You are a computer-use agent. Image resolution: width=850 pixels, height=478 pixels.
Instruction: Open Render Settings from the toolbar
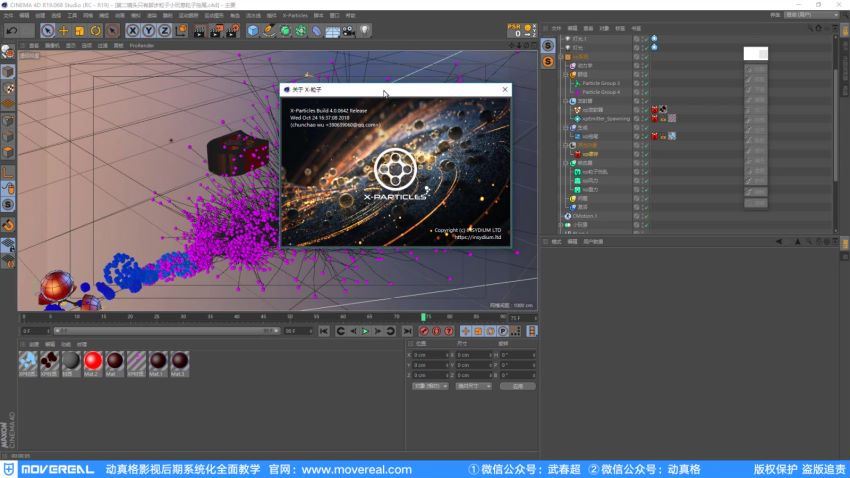point(233,31)
